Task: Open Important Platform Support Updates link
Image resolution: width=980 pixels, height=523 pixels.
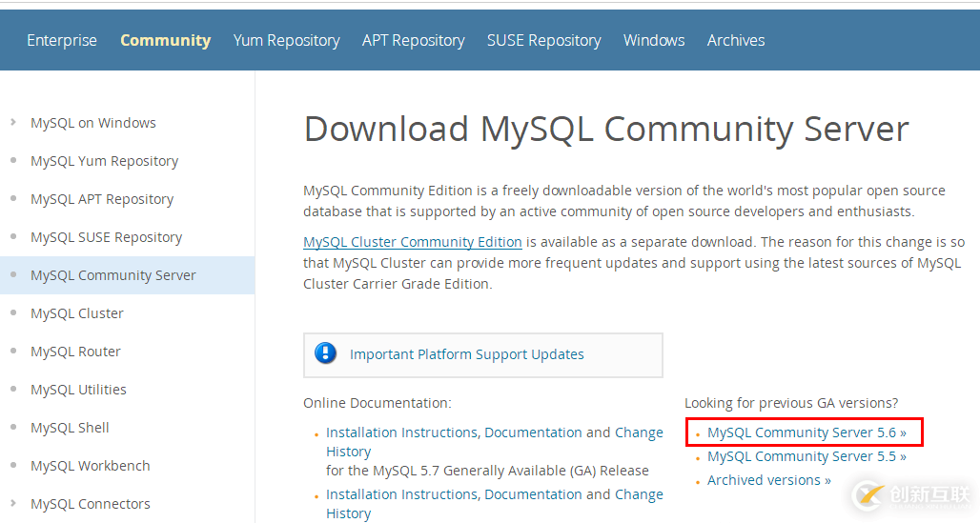Action: tap(467, 354)
